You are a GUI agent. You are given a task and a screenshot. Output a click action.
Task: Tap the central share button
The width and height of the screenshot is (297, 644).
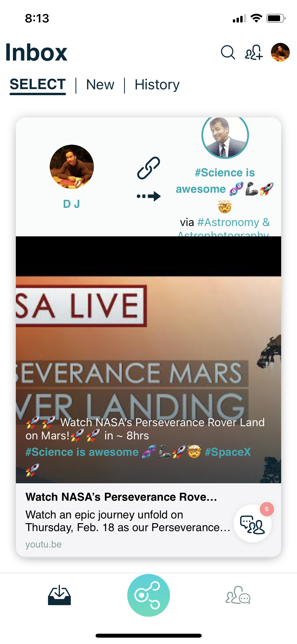pyautogui.click(x=148, y=595)
